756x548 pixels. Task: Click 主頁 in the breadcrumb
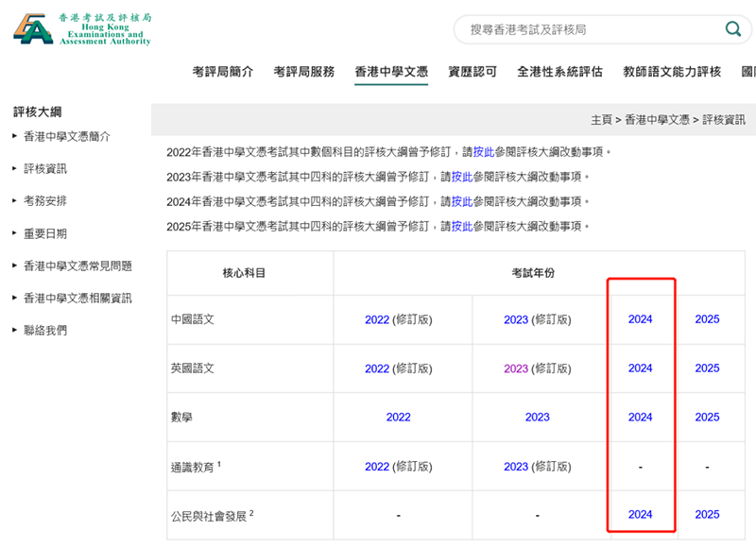coord(601,120)
